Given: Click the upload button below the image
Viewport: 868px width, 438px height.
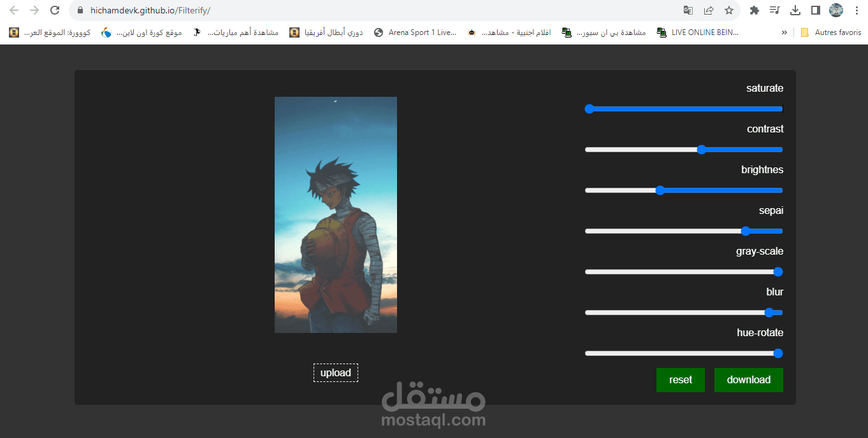Looking at the screenshot, I should pos(336,373).
